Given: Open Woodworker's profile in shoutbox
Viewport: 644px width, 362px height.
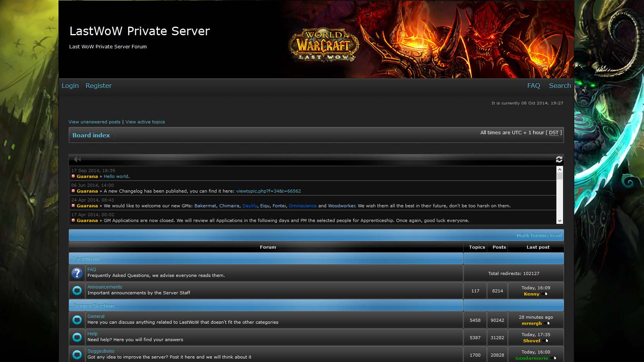Looking at the screenshot, I should (x=341, y=206).
